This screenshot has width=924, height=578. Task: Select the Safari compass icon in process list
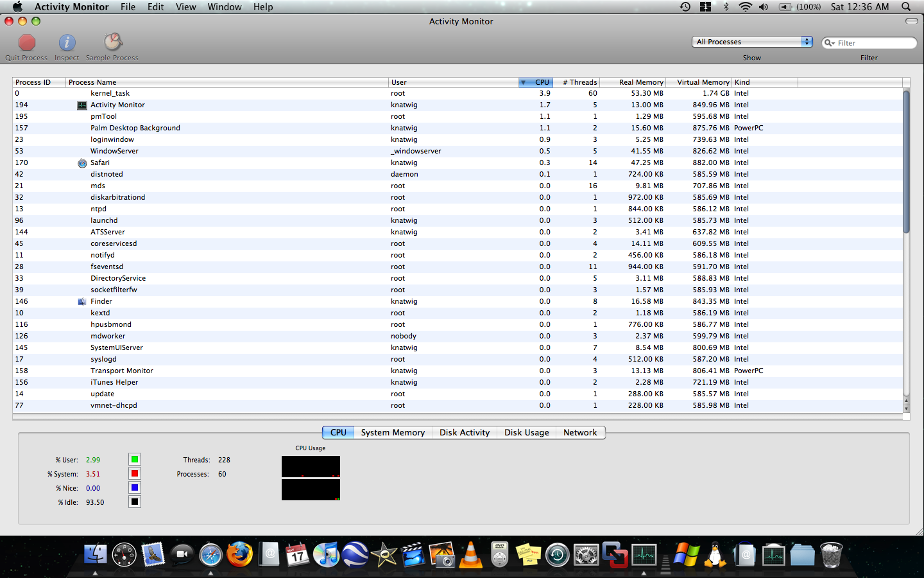point(82,163)
